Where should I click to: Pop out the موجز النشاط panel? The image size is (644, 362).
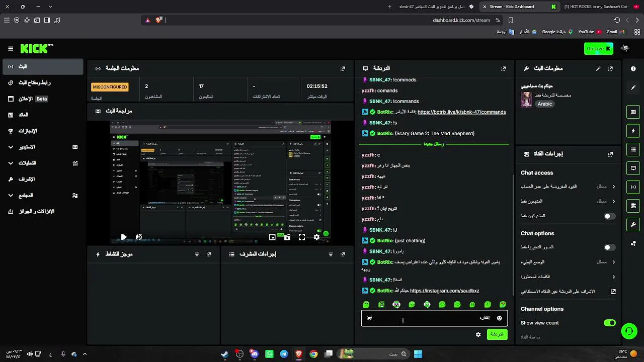(x=209, y=254)
